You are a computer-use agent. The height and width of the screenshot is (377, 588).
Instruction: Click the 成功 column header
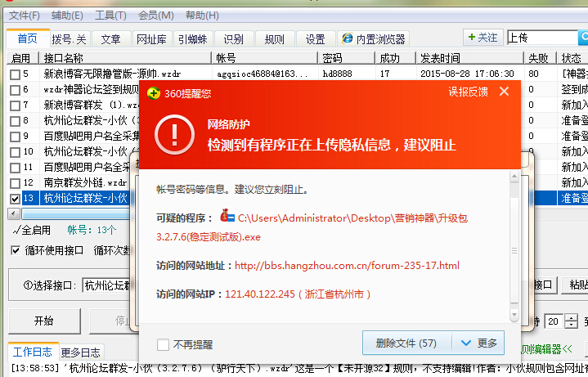[395, 58]
